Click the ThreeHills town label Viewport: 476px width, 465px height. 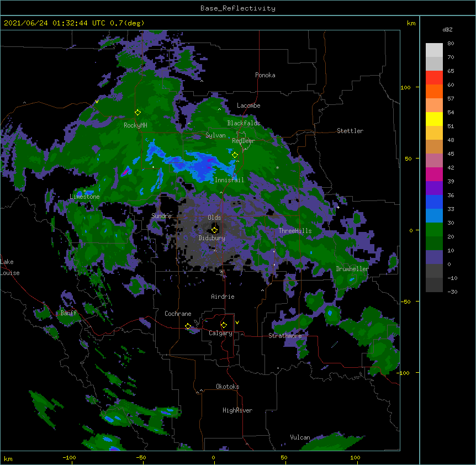(295, 231)
